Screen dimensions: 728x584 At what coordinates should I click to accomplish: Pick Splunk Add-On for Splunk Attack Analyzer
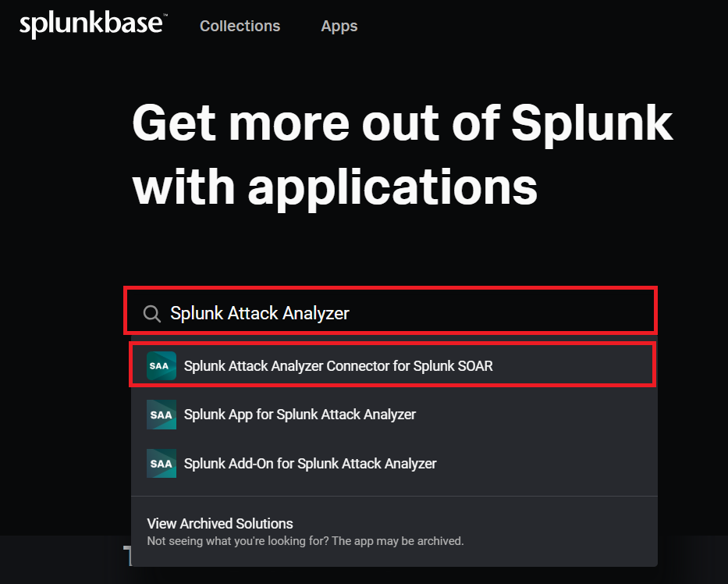point(310,463)
